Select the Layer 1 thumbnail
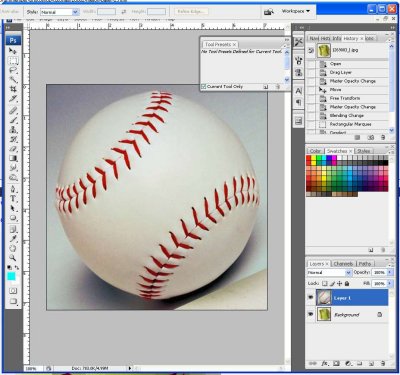This screenshot has width=400, height=375. coord(323,298)
